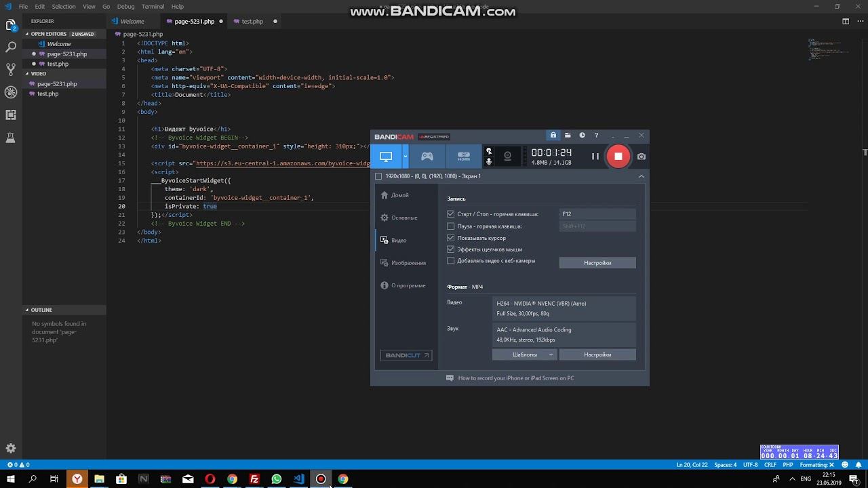
Task: Click Ln 20, Col 22 in status bar
Action: pyautogui.click(x=692, y=465)
